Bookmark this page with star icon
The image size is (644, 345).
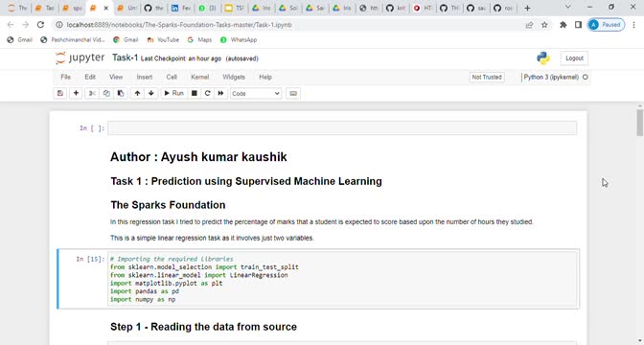click(544, 25)
